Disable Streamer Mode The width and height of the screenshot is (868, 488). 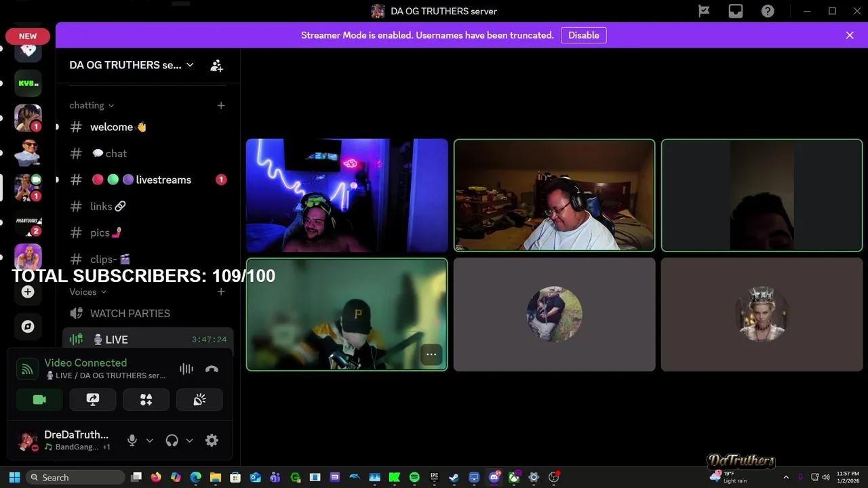[584, 35]
